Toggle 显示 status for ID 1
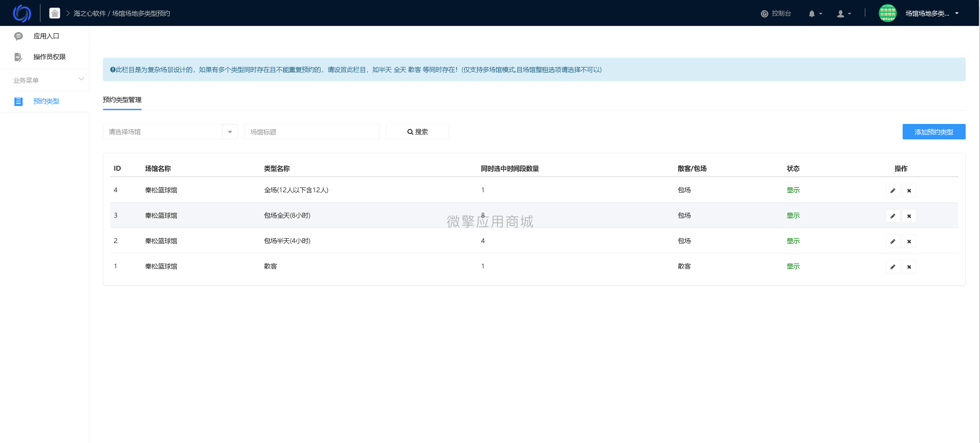The image size is (980, 443). coord(793,267)
